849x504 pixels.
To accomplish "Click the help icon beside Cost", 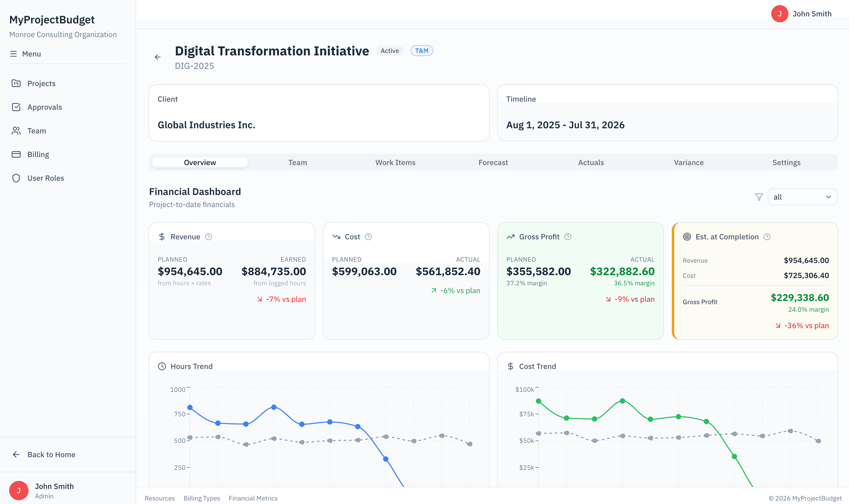I will pyautogui.click(x=368, y=237).
